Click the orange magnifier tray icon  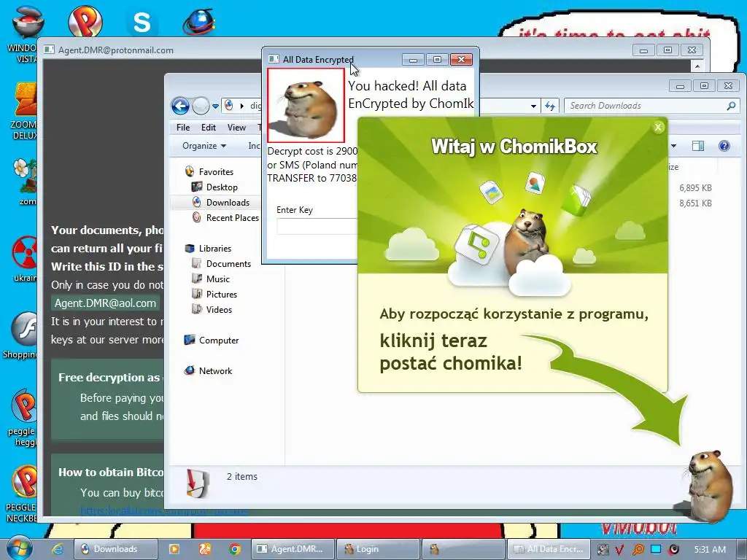[x=638, y=550]
